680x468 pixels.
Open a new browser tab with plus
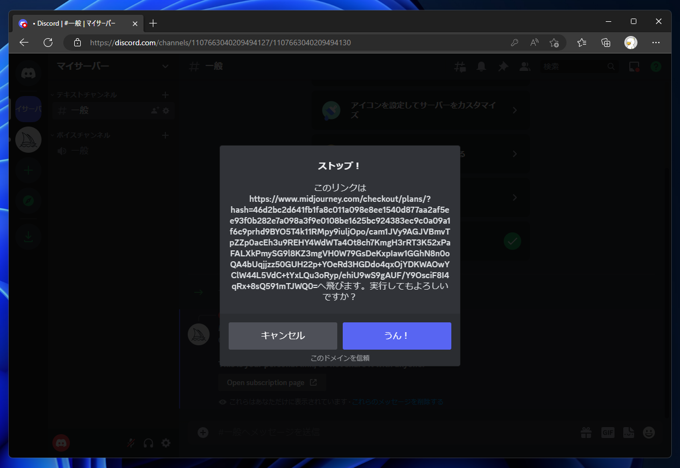[x=153, y=23]
